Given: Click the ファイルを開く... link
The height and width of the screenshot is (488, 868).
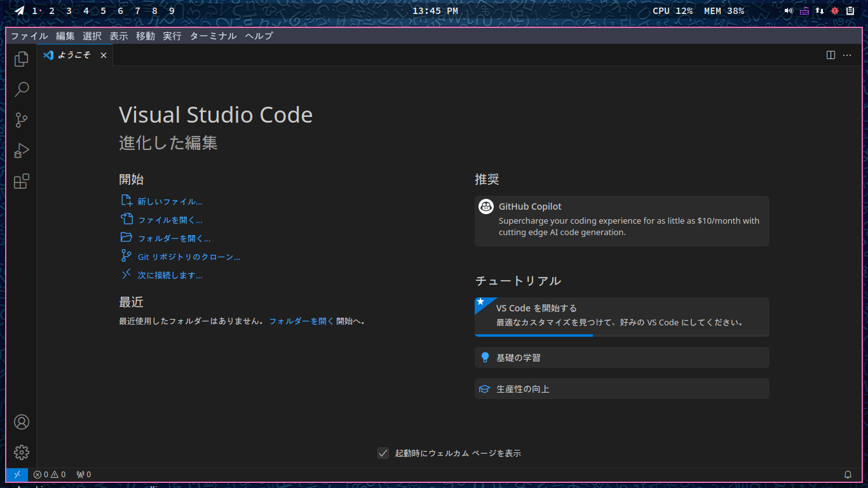Looking at the screenshot, I should (170, 220).
